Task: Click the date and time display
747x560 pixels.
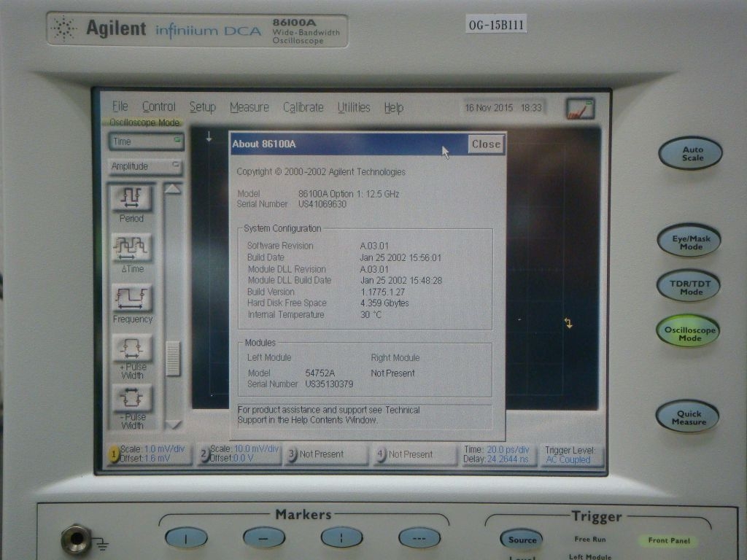Action: (x=503, y=108)
